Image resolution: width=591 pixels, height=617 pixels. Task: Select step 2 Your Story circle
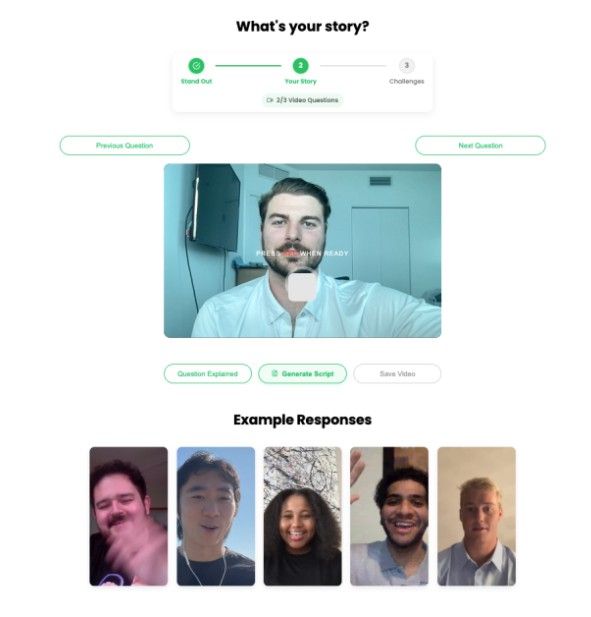pyautogui.click(x=300, y=66)
